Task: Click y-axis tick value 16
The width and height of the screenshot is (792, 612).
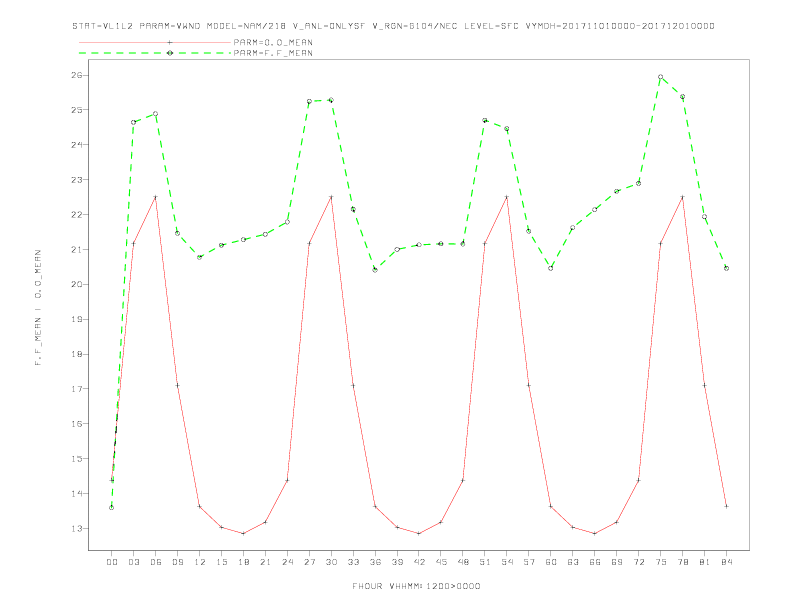Action: 77,424
